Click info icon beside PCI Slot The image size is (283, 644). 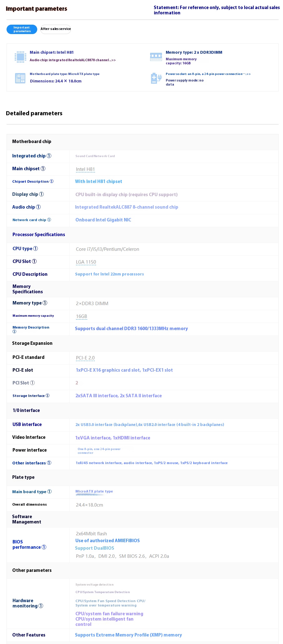point(33,383)
